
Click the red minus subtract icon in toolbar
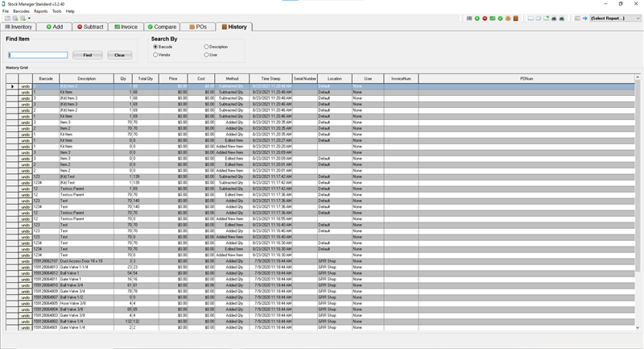[485, 19]
